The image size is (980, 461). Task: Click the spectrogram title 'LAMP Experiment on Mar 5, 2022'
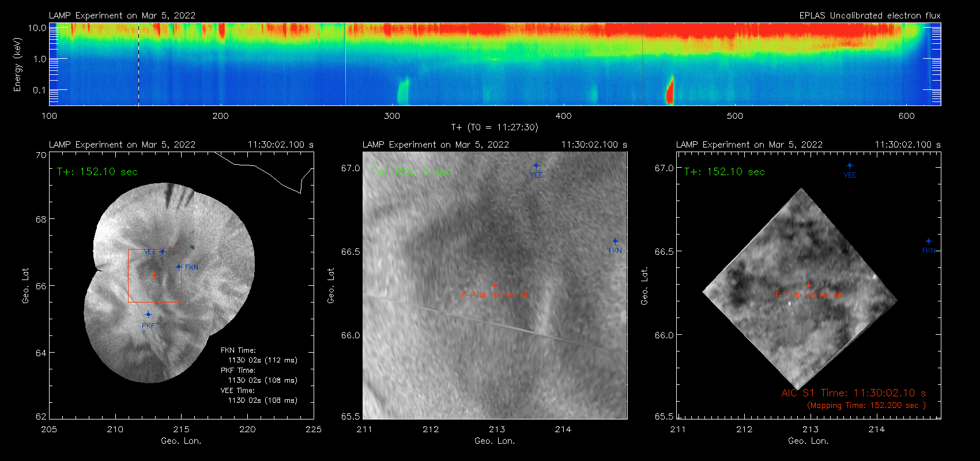tap(122, 16)
